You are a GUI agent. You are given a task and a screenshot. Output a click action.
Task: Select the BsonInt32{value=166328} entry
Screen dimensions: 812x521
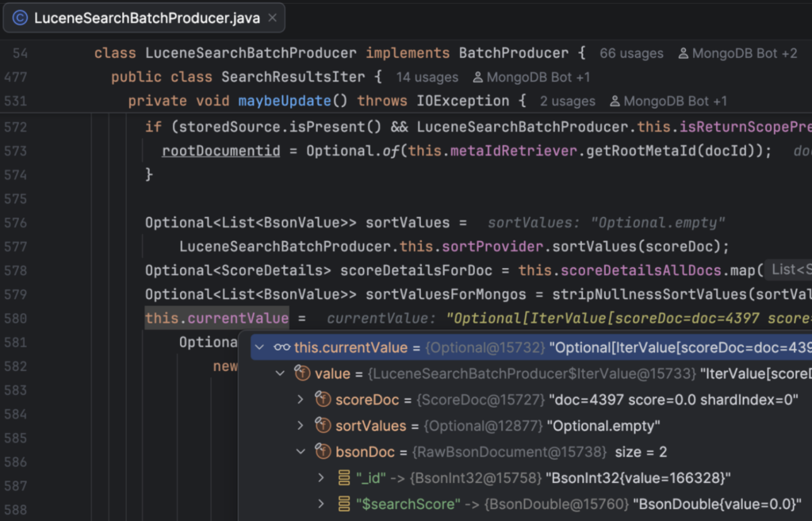(531, 477)
